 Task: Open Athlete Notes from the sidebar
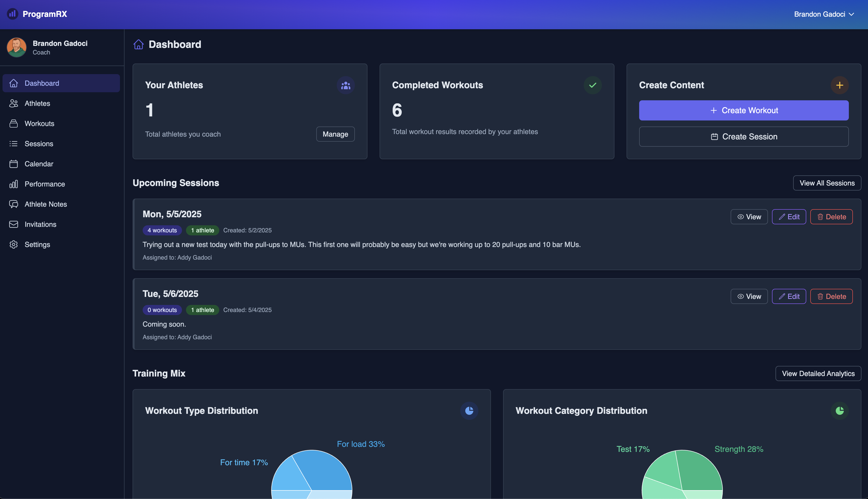click(61, 204)
